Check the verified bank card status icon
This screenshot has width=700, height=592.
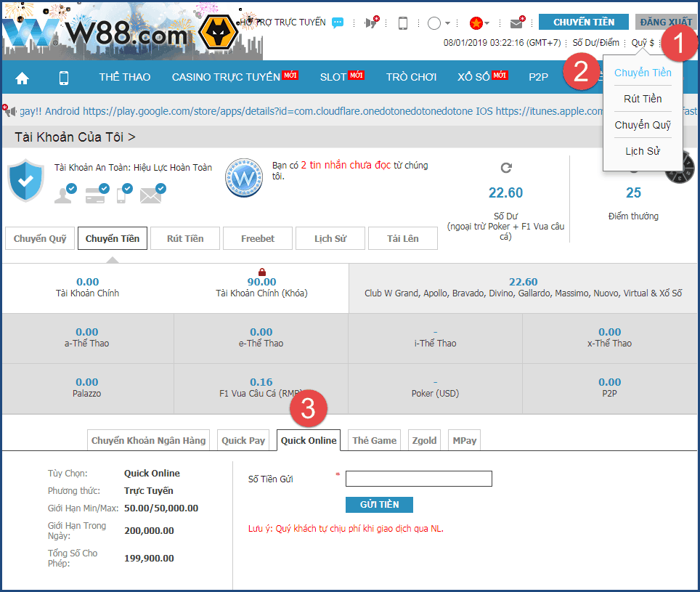click(x=97, y=193)
